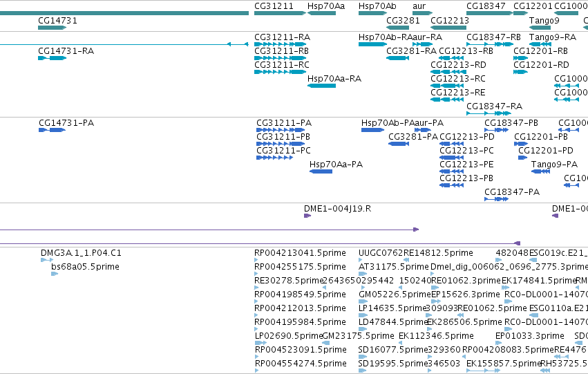Click the CG3281 gene label
Image resolution: width=588 pixels, height=374 pixels.
(403, 20)
